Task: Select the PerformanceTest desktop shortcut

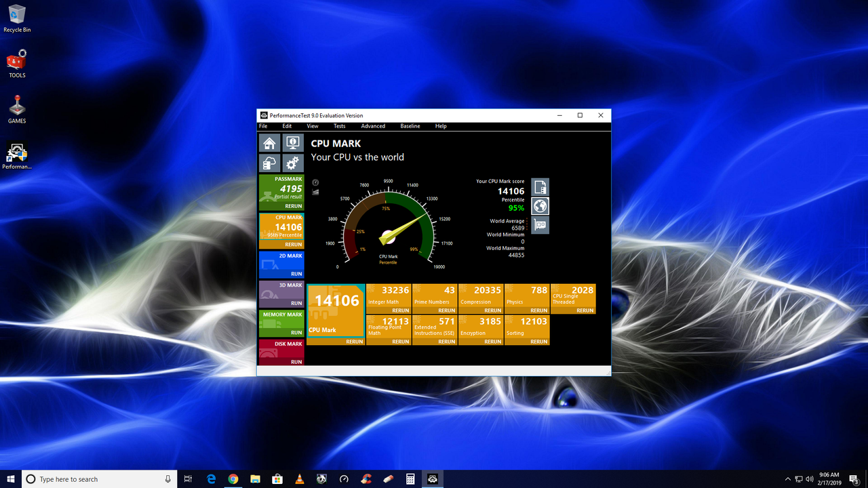Action: click(17, 156)
